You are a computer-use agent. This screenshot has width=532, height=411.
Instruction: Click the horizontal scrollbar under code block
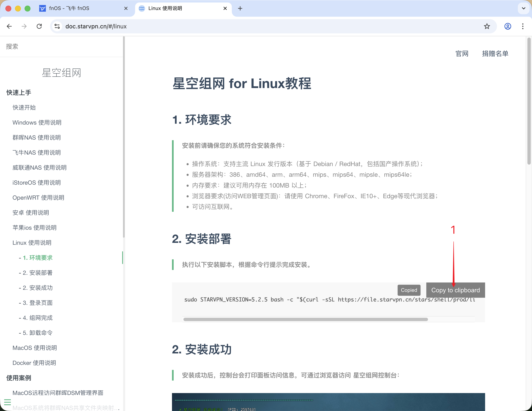pyautogui.click(x=305, y=319)
